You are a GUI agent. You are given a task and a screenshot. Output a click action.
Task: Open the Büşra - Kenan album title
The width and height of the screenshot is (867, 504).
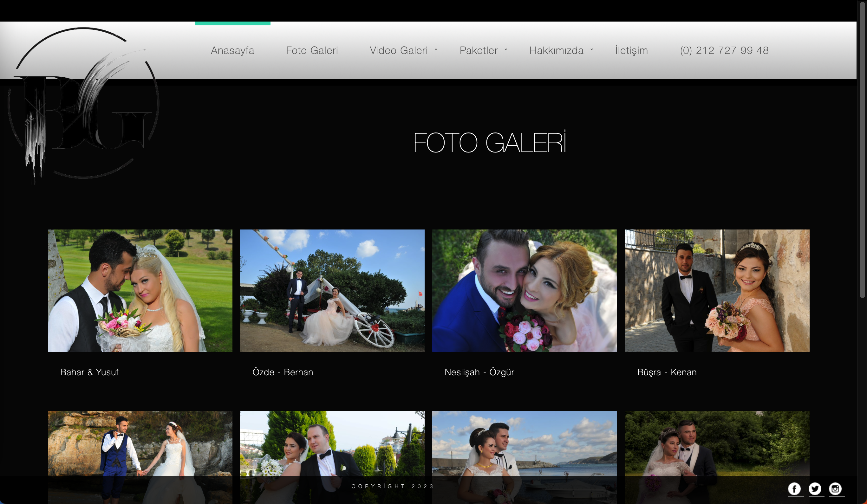[667, 372]
